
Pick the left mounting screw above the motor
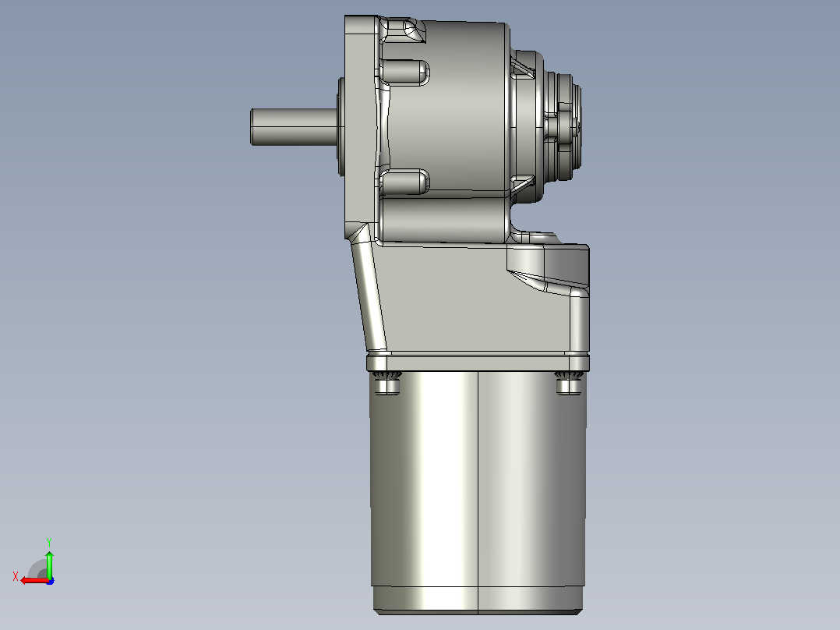click(x=386, y=383)
